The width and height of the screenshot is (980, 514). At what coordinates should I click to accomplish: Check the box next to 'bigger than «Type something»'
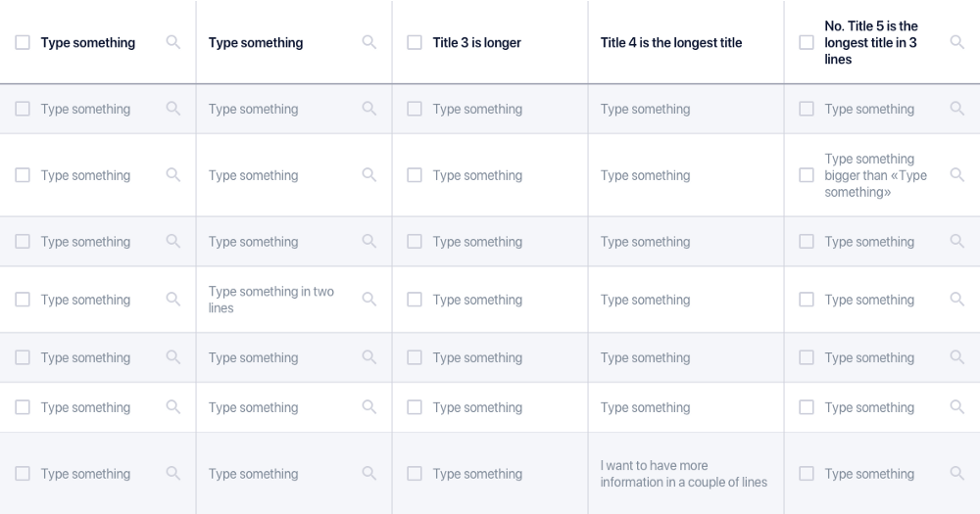tap(807, 175)
